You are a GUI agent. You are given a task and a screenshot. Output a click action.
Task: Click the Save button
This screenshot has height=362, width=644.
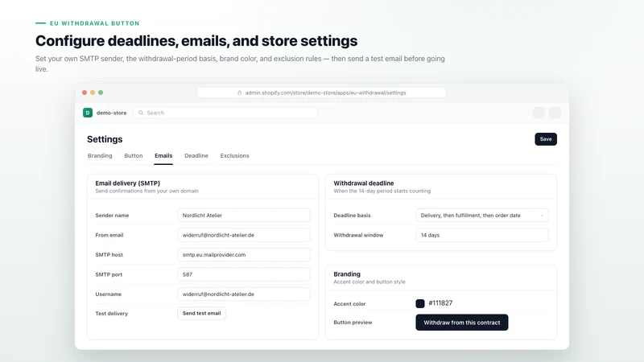pyautogui.click(x=546, y=139)
